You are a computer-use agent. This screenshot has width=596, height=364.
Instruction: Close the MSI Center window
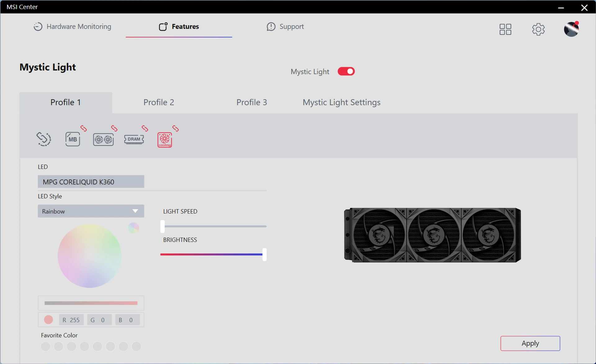(x=584, y=7)
